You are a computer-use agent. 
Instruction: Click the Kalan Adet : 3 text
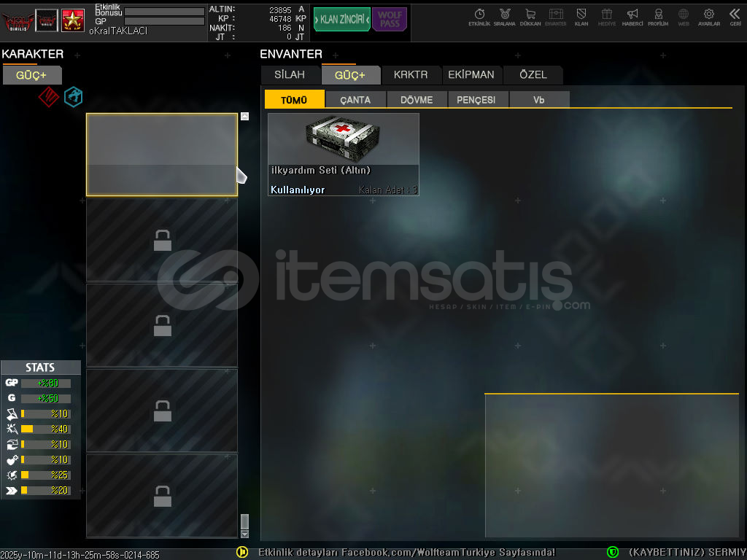click(x=388, y=190)
